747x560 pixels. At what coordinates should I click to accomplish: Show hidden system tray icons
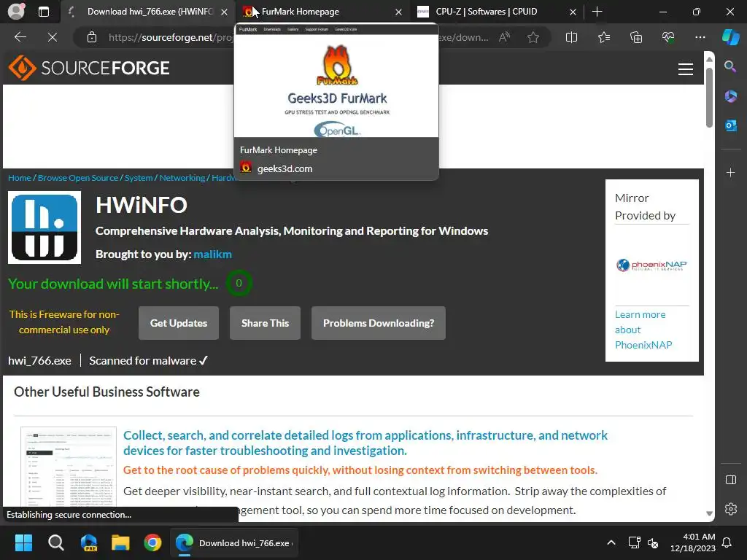[x=611, y=542]
